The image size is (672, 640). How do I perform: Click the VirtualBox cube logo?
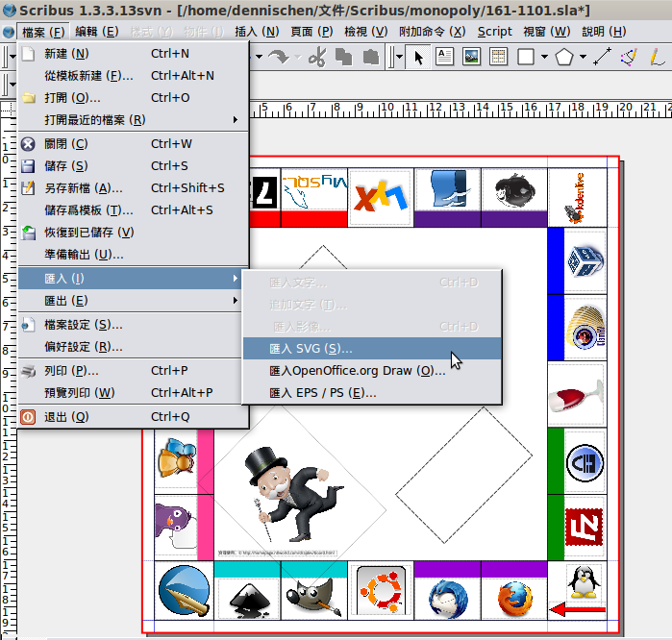click(x=585, y=260)
